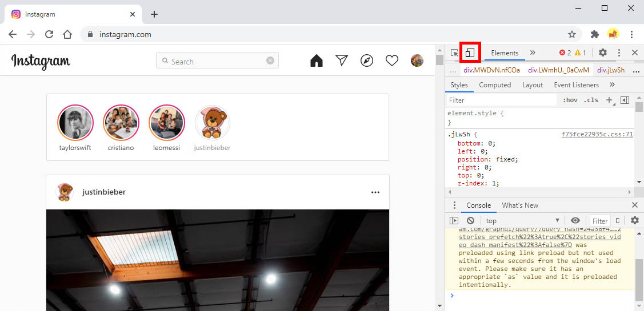
Task: Toggle the computed styles sidebar
Action: click(625, 100)
